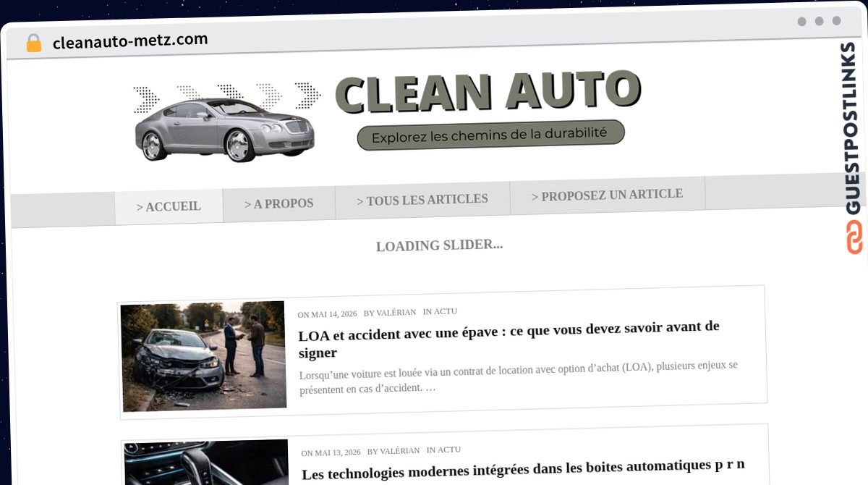Open the 'LOA et accident avec une épave' article
Viewport: 868px width, 485px height.
pyautogui.click(x=509, y=339)
